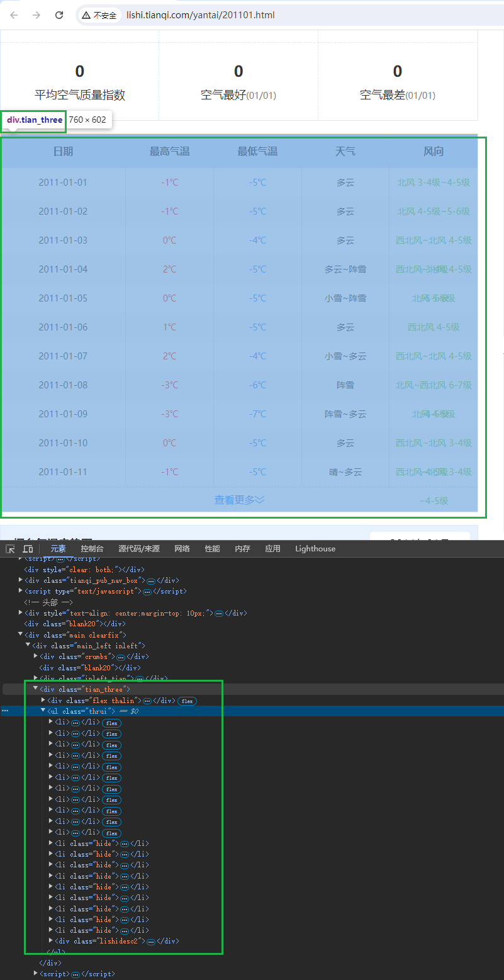Viewport: 504px width, 980px height.
Task: Click the date cell 2011-01-04
Action: tap(63, 269)
